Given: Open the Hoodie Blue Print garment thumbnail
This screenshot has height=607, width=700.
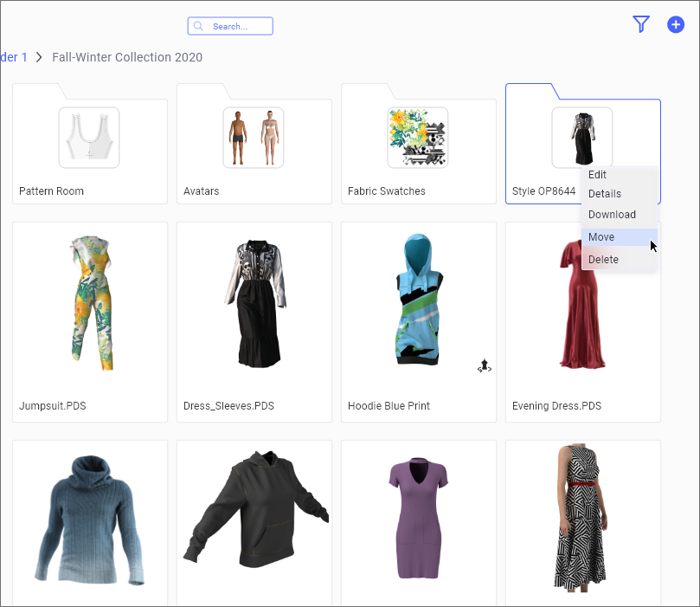Looking at the screenshot, I should [419, 300].
